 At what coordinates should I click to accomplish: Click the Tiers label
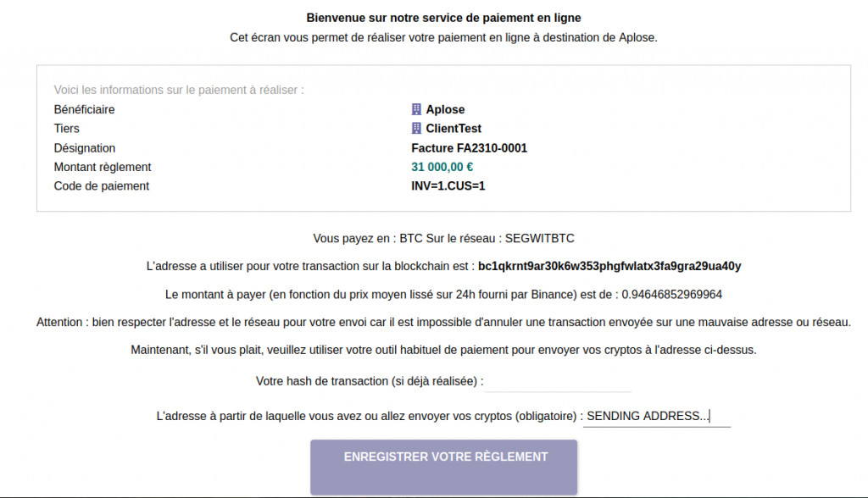(67, 129)
